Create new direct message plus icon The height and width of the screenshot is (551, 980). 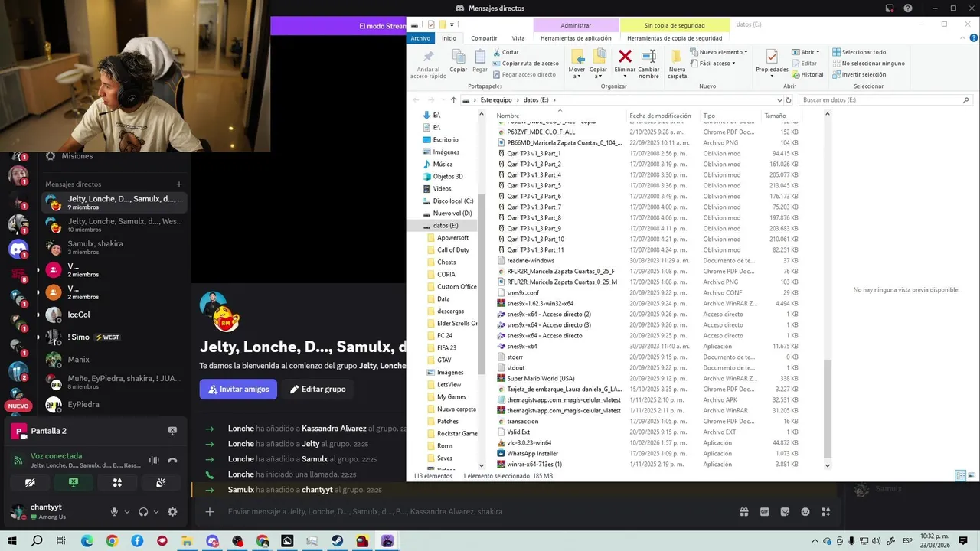pyautogui.click(x=179, y=184)
